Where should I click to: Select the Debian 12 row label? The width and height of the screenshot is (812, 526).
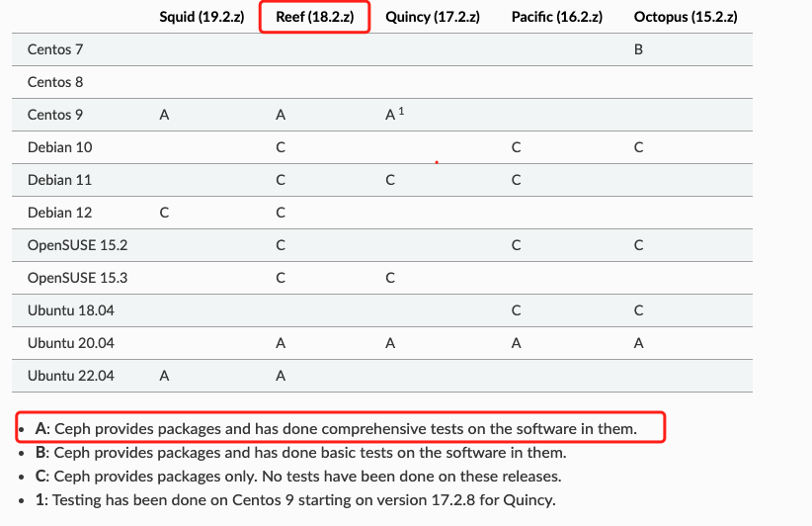tap(59, 213)
